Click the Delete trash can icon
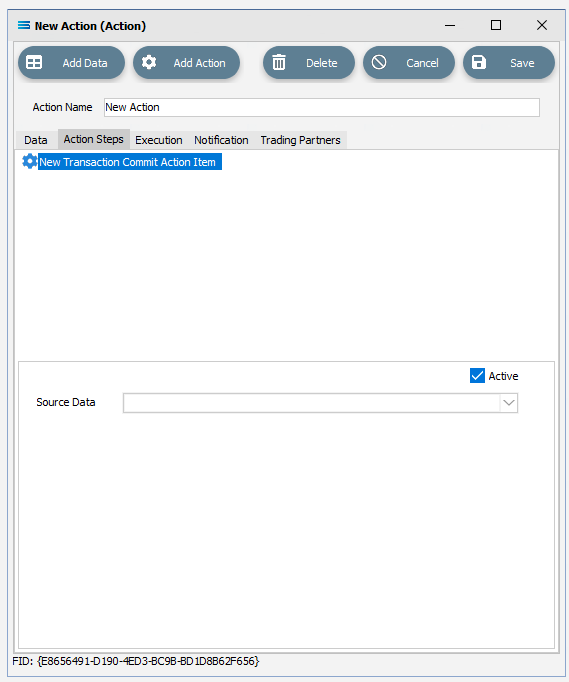Viewport: 569px width, 682px height. (x=279, y=63)
